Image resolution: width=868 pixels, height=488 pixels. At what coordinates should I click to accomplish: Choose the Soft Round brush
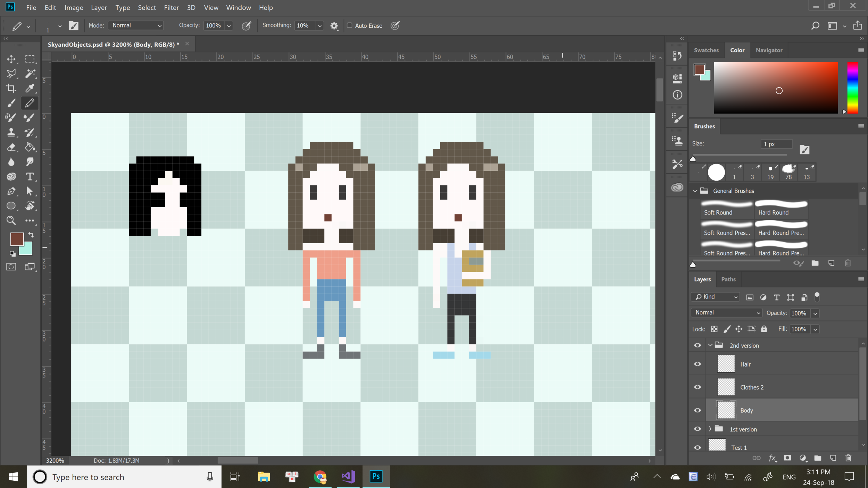tap(726, 208)
